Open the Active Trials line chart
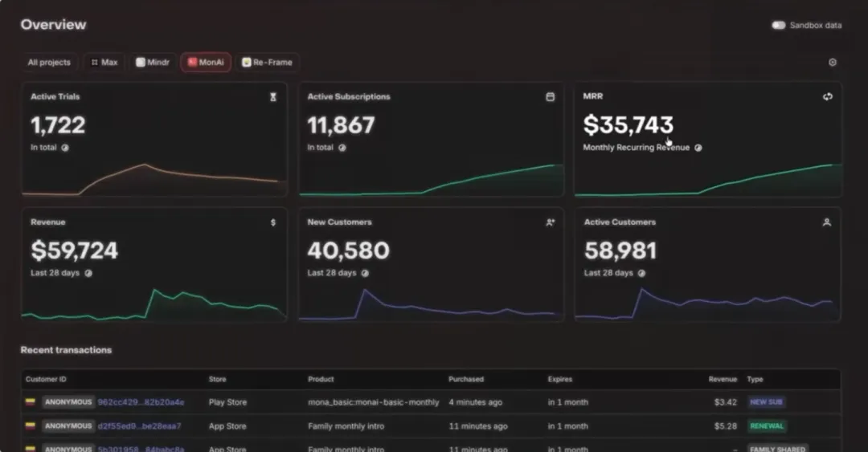Viewport: 868px width, 452px height. (154, 179)
